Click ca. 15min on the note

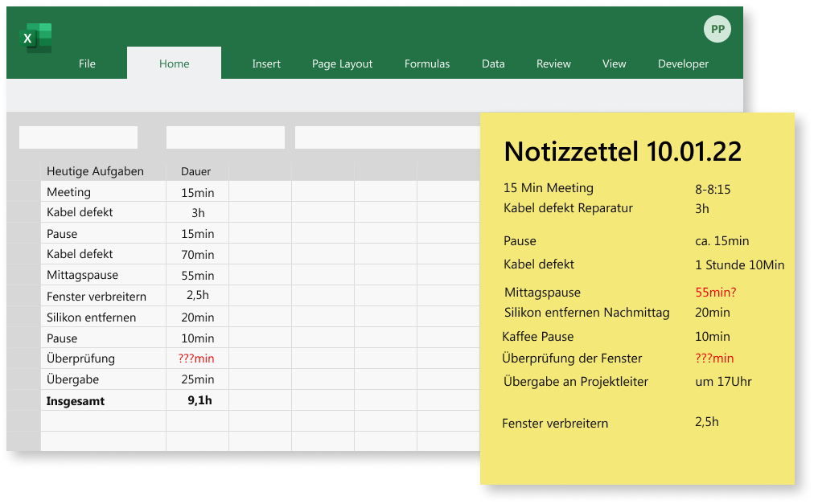(722, 241)
